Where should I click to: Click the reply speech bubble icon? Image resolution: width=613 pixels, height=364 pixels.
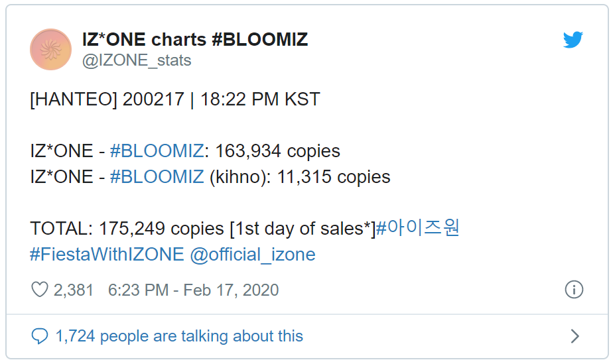click(x=40, y=336)
